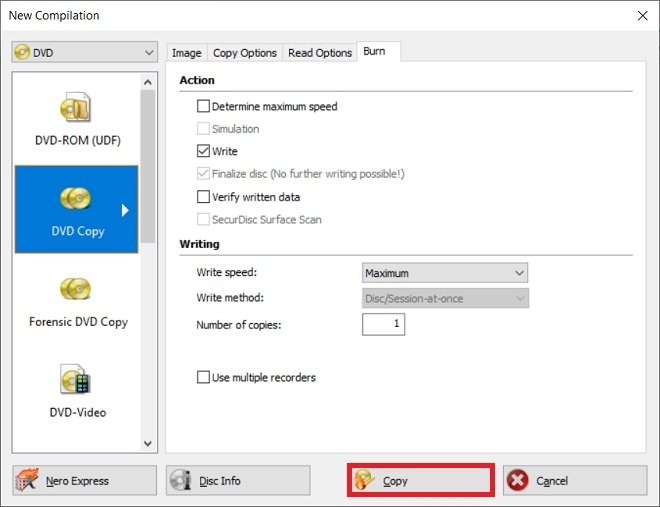Toggle the Simulation checkbox
The width and height of the screenshot is (660, 507).
click(x=203, y=128)
